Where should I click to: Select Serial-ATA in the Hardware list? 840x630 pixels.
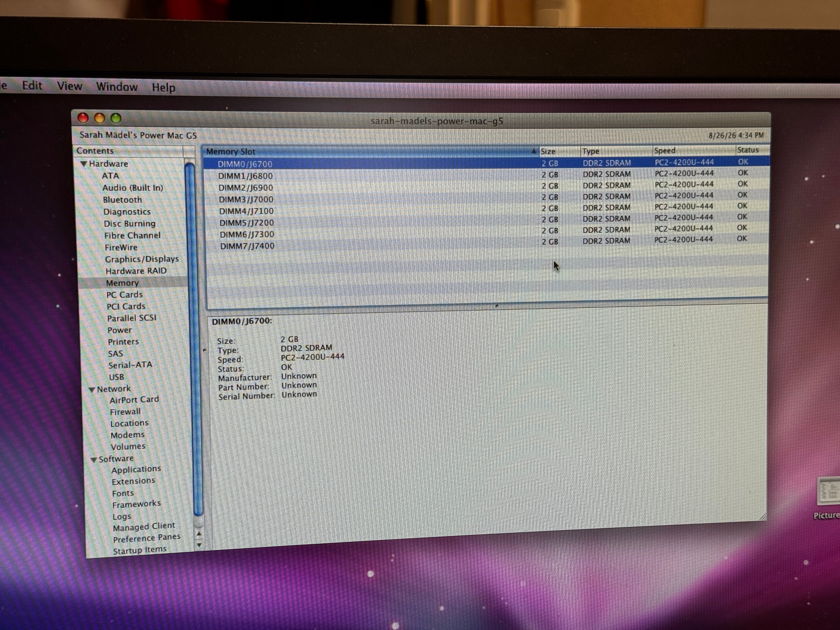[130, 365]
